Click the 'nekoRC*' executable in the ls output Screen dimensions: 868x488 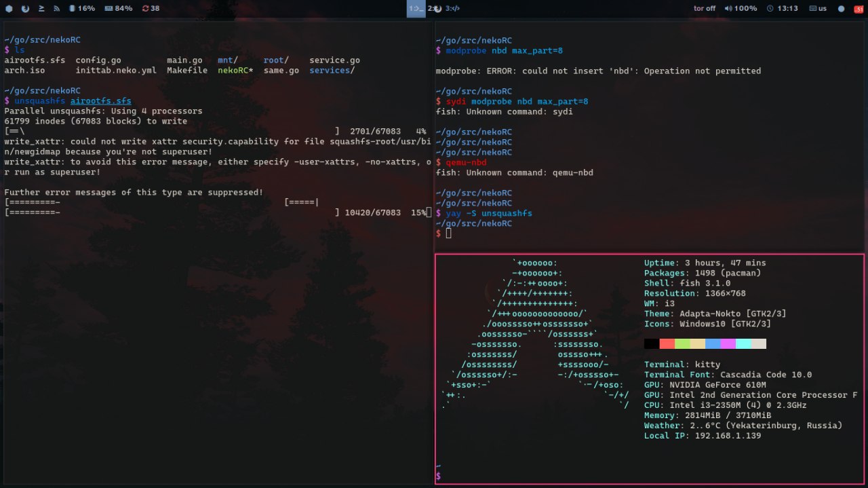point(235,71)
